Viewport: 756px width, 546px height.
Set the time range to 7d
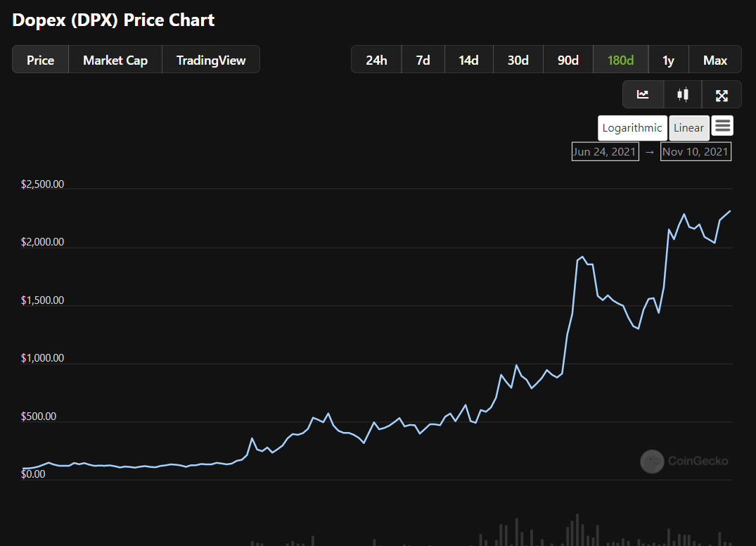tap(423, 60)
